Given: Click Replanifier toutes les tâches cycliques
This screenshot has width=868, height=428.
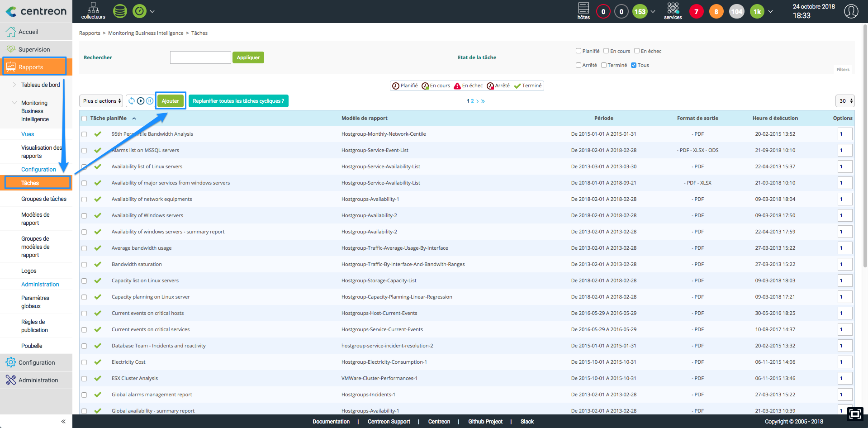Looking at the screenshot, I should (x=238, y=101).
